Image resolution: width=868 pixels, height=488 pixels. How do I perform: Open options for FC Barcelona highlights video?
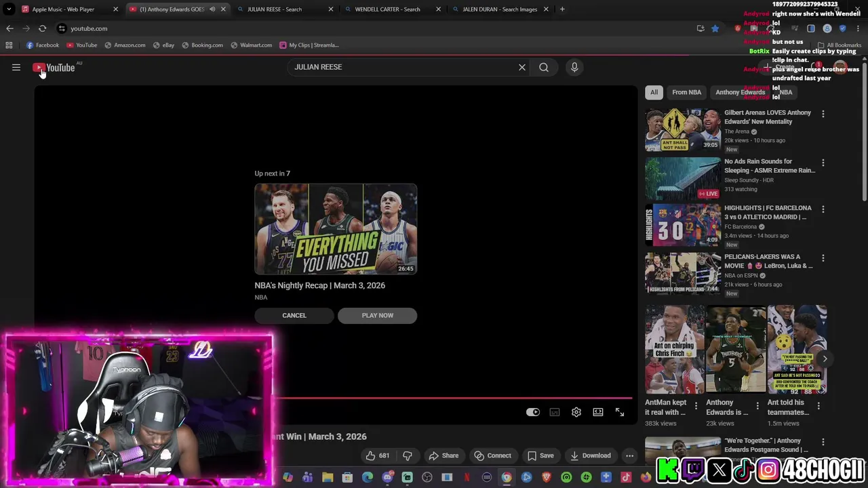(823, 209)
